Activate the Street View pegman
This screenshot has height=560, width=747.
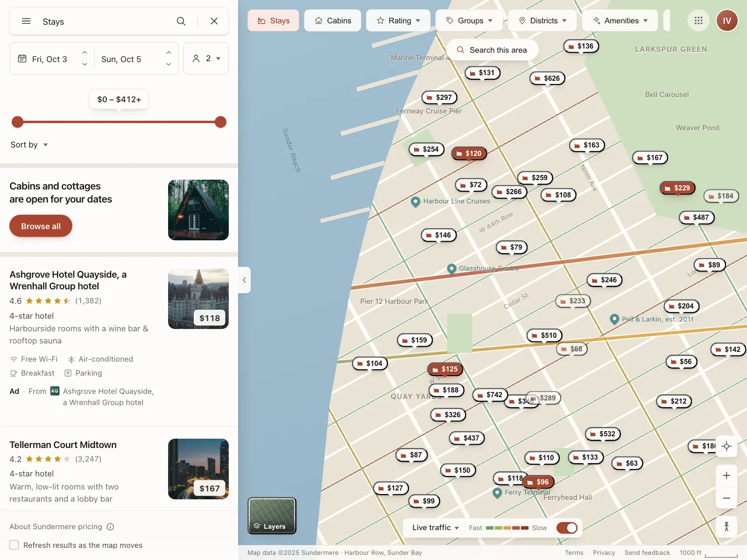(x=726, y=527)
